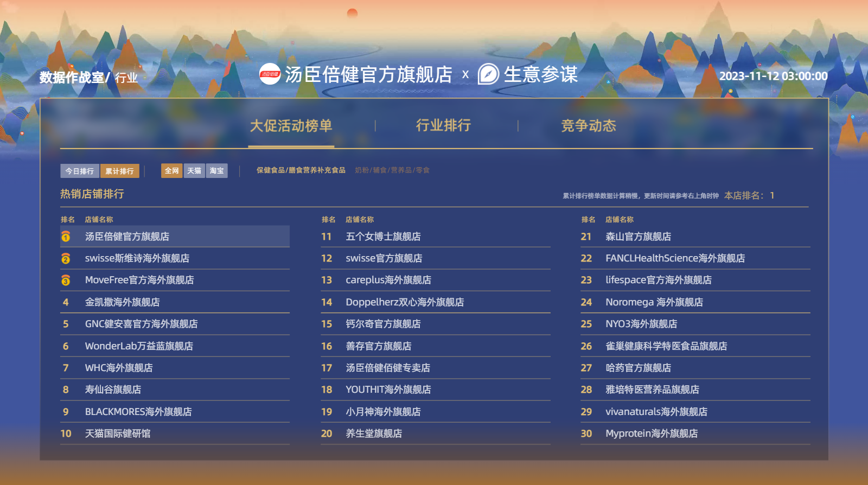Click Myprotein海外旗舰店 at rank 30
This screenshot has height=485, width=868.
point(652,433)
